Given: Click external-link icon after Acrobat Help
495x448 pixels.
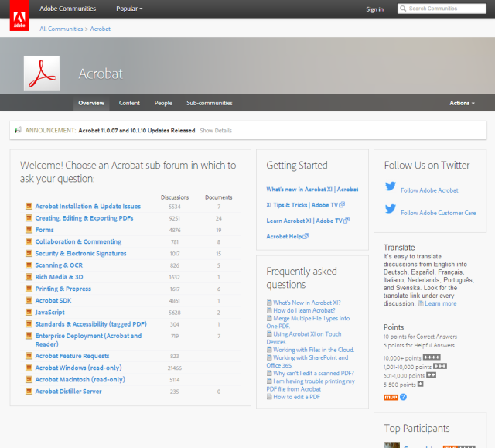Looking at the screenshot, I should tap(306, 236).
